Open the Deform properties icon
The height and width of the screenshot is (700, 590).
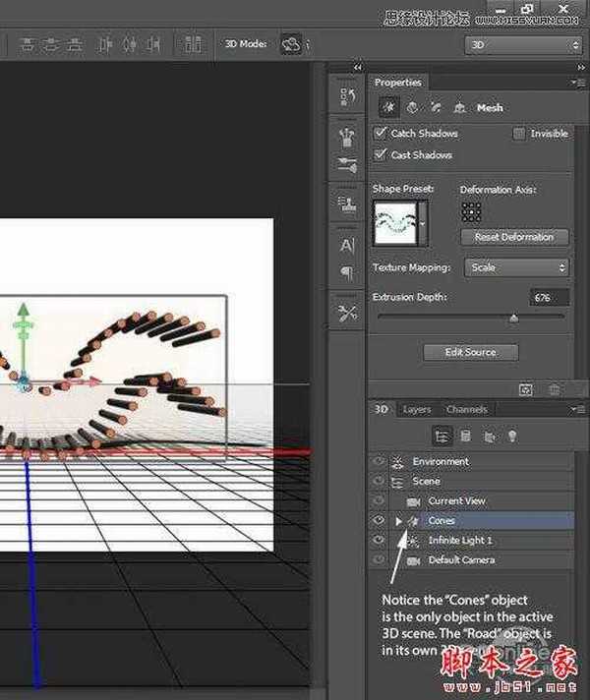pyautogui.click(x=413, y=107)
